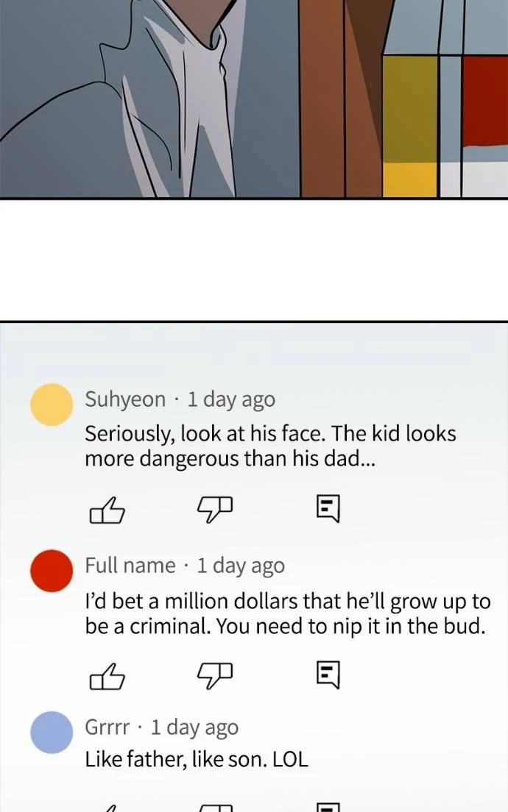Click Suhyeon's yellow profile avatar

[x=52, y=405]
